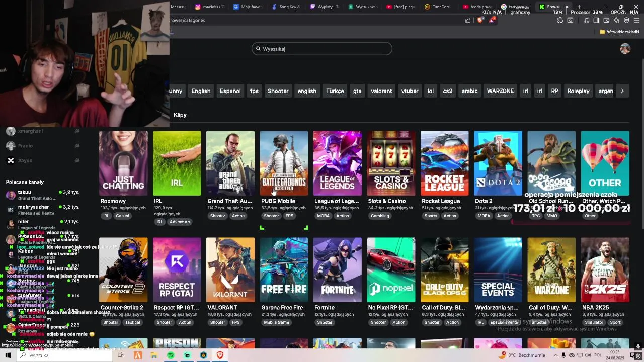This screenshot has width=644, height=362.
Task: Select the Español tag filter
Action: point(230,91)
